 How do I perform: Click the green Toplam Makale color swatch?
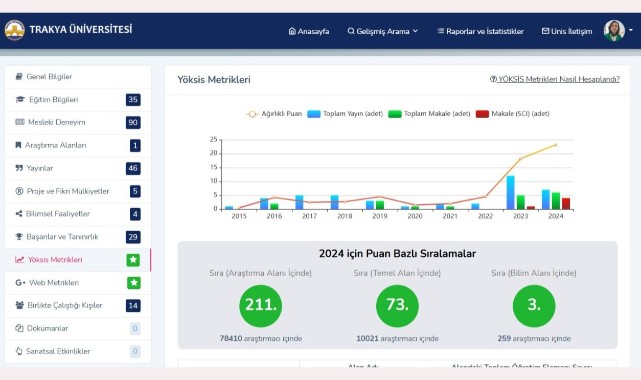tap(394, 114)
